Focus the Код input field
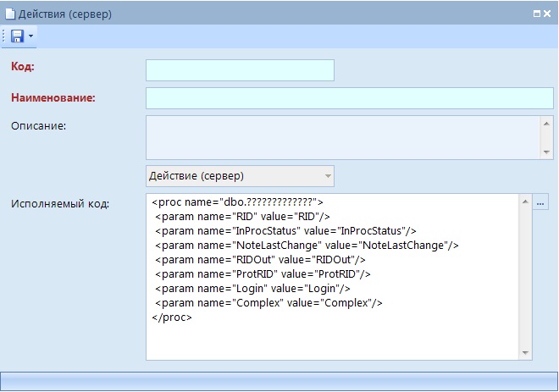Image resolution: width=559 pixels, height=392 pixels. point(240,70)
